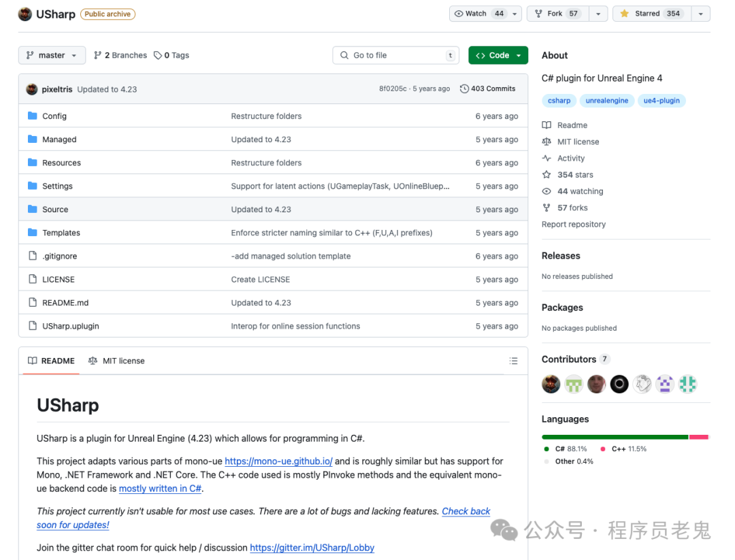Click the star icon in Starred button
735x560 pixels.
(624, 14)
